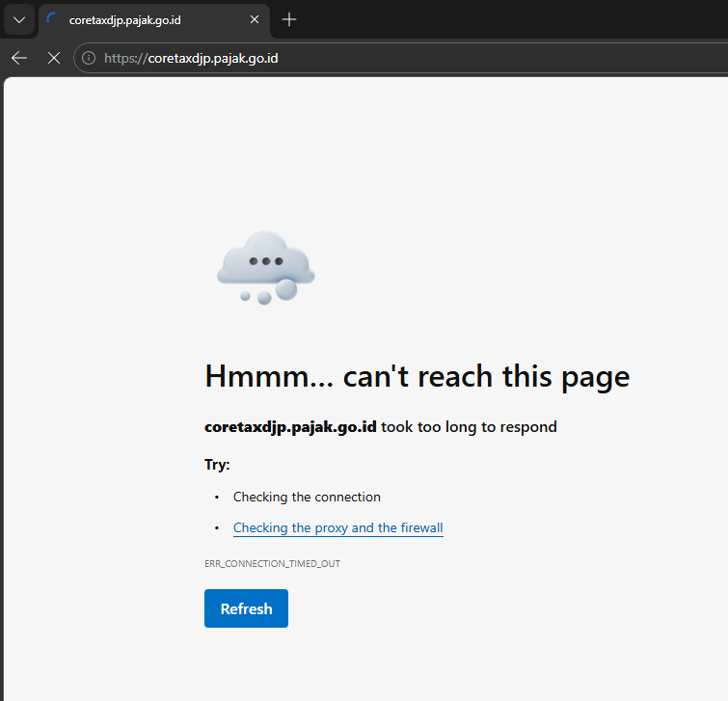Click the loading spinner favicon in tab
Viewport: 728px width, 701px height.
pyautogui.click(x=51, y=17)
